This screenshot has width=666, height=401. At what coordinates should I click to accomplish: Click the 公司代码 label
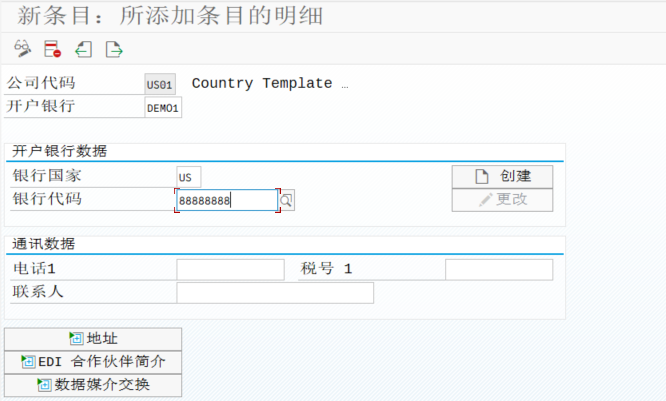41,83
